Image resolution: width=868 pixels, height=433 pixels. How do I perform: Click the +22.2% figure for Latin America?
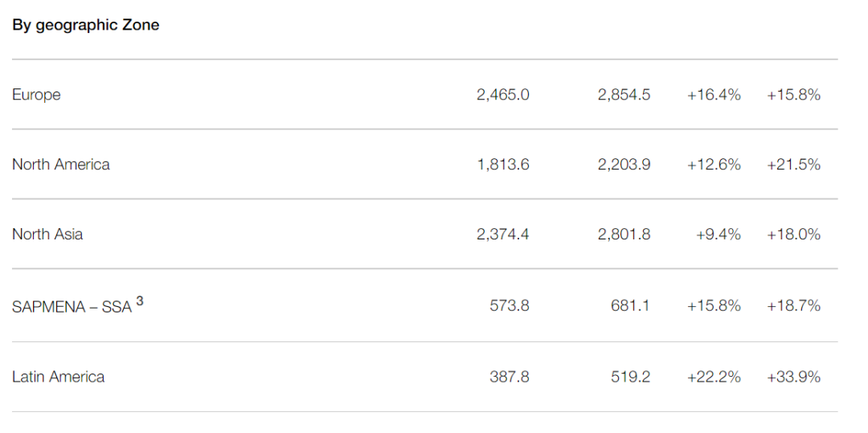(x=714, y=377)
